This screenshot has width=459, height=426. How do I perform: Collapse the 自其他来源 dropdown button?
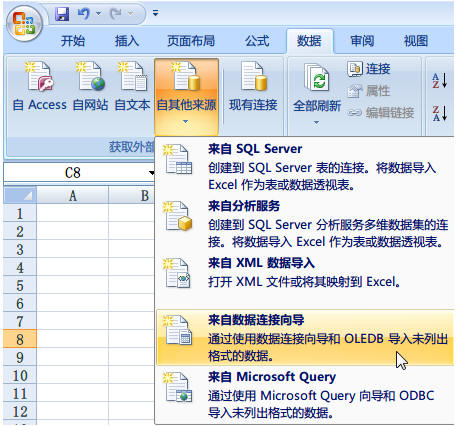pos(186,97)
